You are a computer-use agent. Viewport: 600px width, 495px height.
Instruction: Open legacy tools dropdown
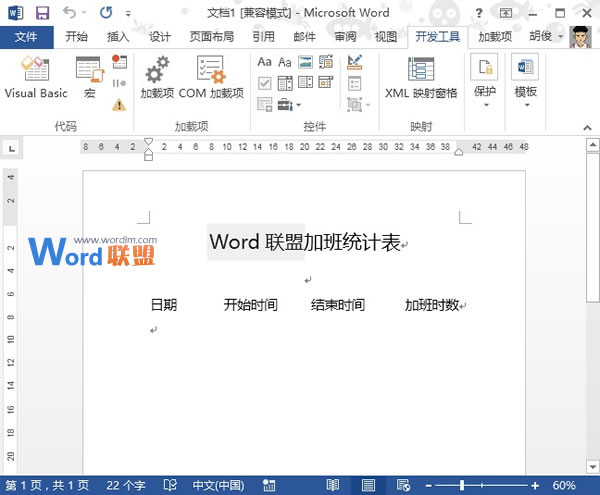coord(289,104)
